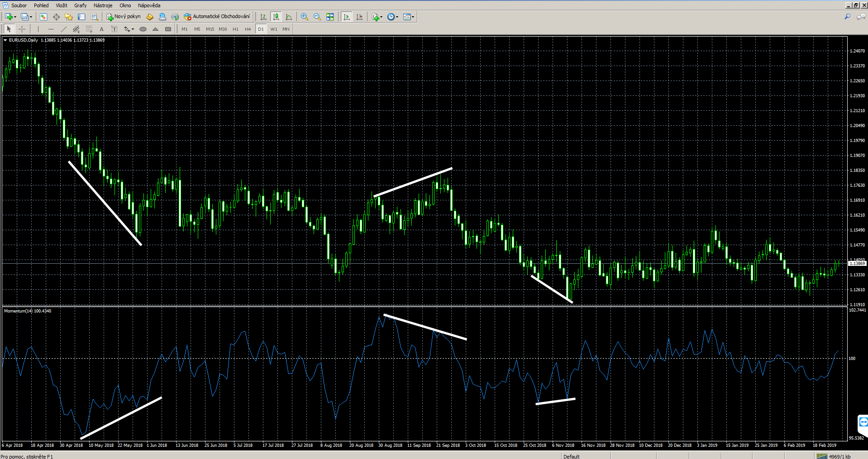
Task: Open the search magnifier in toolbar
Action: [848, 17]
